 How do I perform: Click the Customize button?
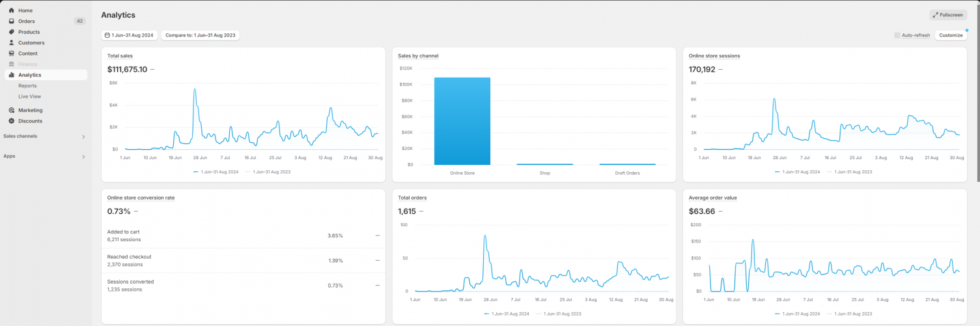[x=951, y=35]
